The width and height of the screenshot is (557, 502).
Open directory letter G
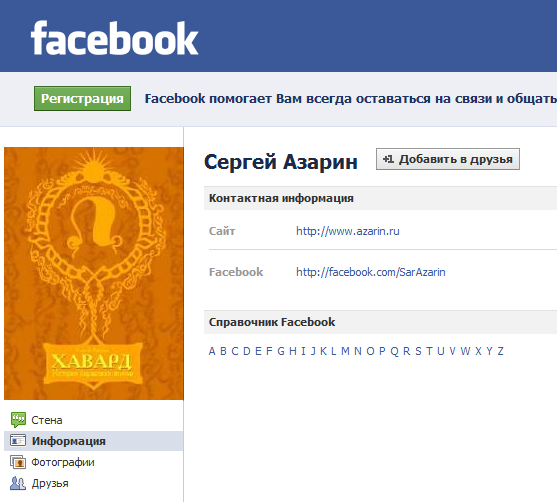point(281,351)
